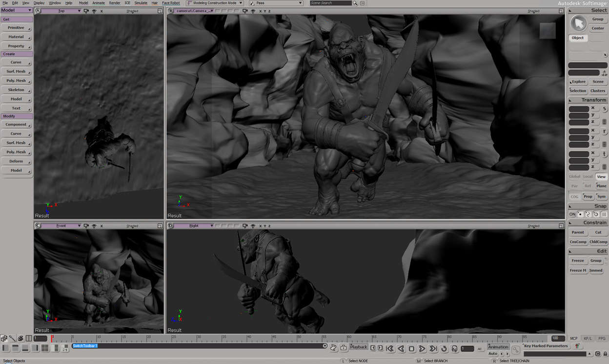Click the Freeze M button

[578, 270]
